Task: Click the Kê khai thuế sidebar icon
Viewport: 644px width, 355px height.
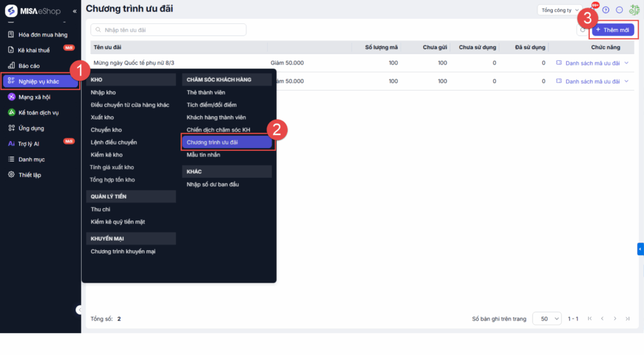Action: (x=11, y=50)
